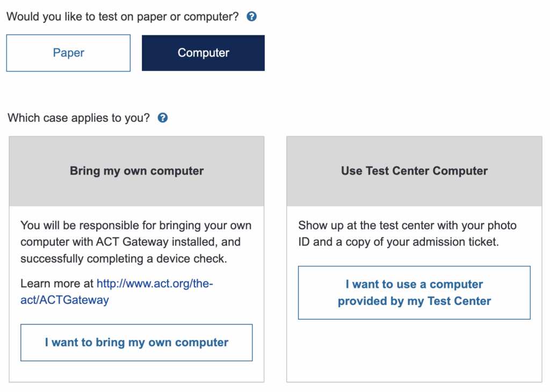Click the 'Use Test Center Computer' card header
Image resolution: width=550 pixels, height=392 pixels.
click(414, 171)
